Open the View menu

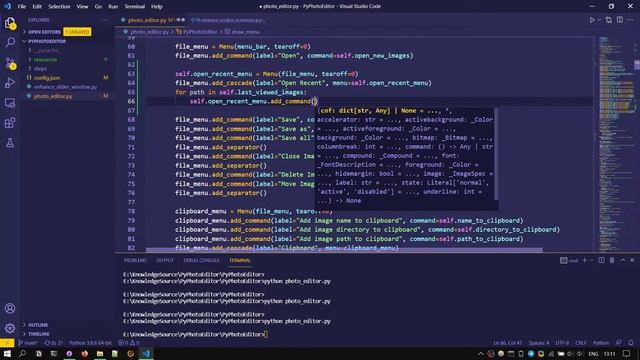coord(82,7)
